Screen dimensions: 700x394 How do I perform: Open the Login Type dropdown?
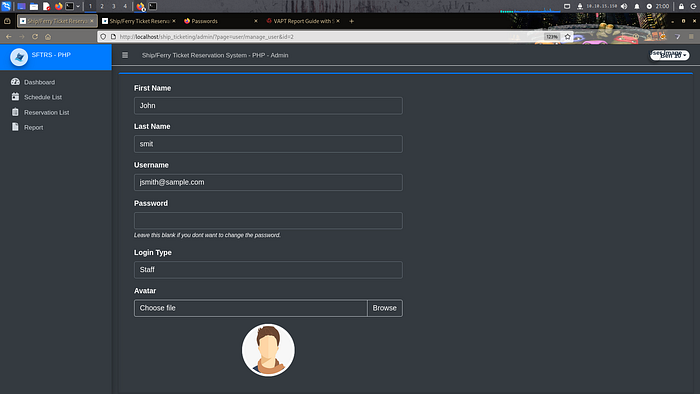pyautogui.click(x=268, y=270)
